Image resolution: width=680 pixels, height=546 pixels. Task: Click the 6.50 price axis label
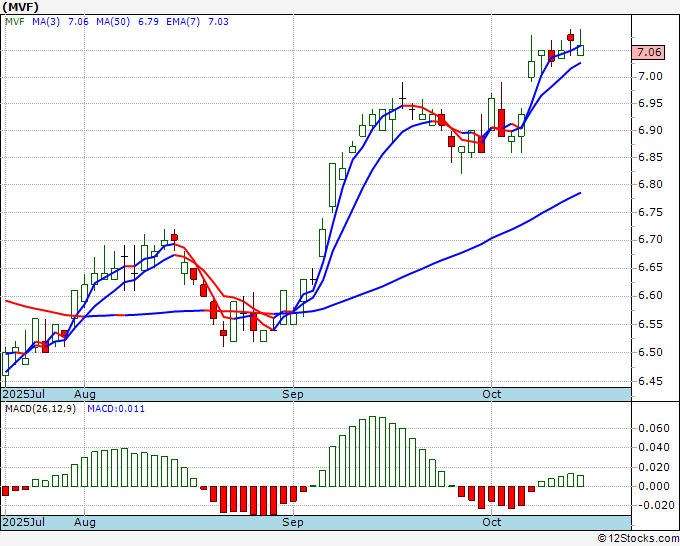click(650, 352)
